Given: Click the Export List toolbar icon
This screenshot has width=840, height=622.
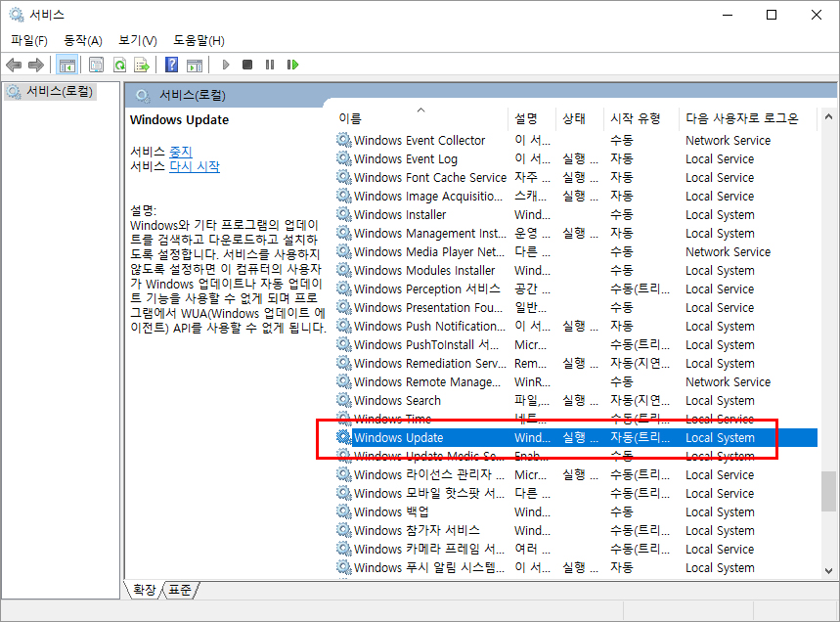Looking at the screenshot, I should point(142,66).
